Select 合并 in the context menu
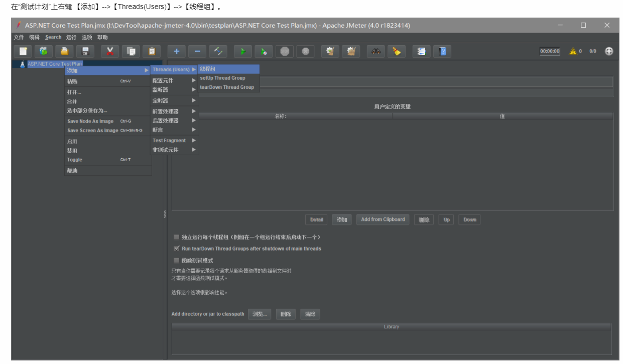 (107, 101)
